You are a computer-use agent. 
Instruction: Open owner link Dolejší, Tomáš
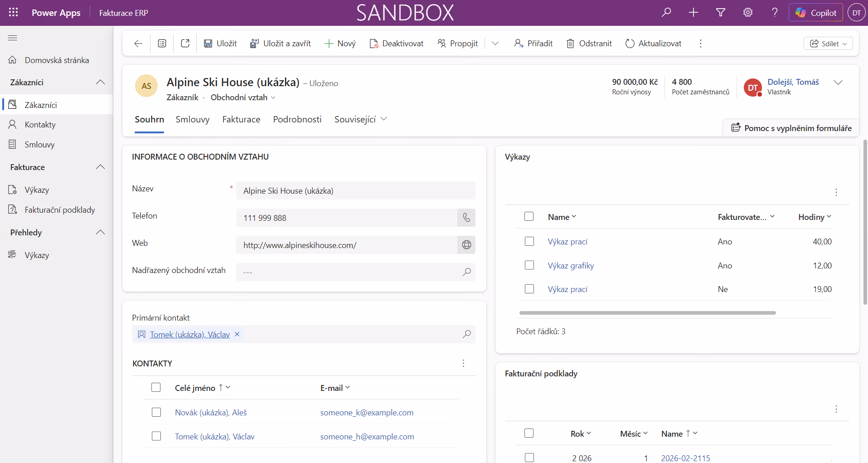[793, 82]
